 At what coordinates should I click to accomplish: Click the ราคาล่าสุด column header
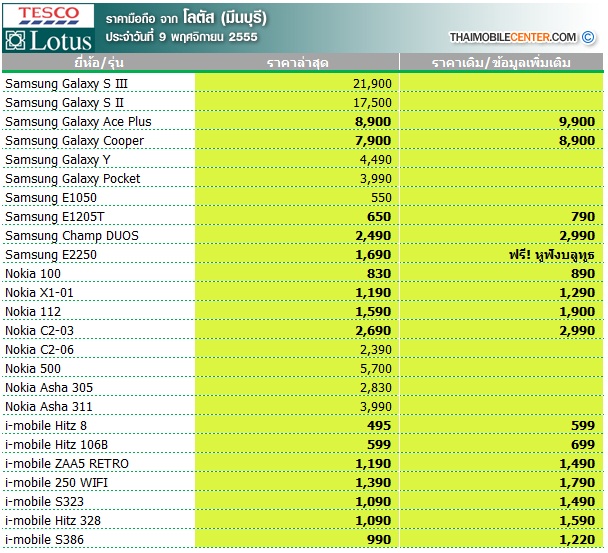click(x=297, y=62)
